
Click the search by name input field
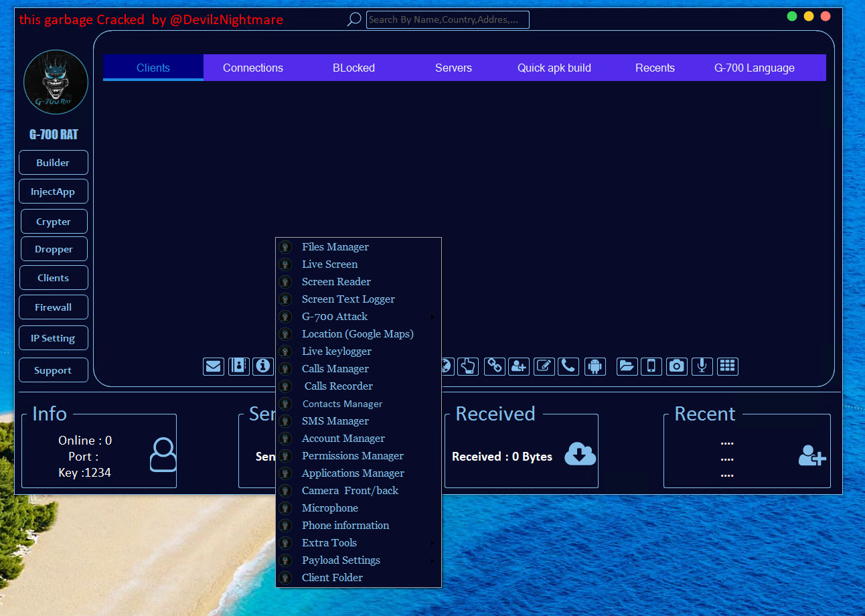(447, 19)
